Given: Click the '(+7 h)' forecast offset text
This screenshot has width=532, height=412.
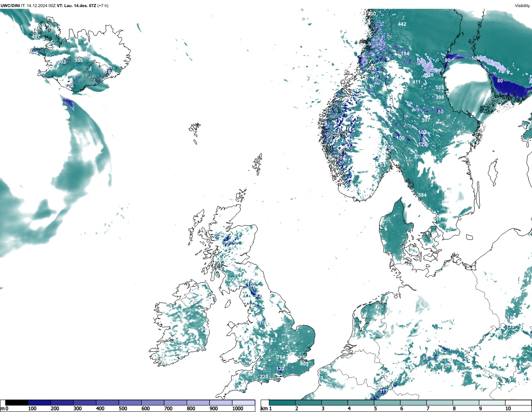Looking at the screenshot, I should pos(103,5).
